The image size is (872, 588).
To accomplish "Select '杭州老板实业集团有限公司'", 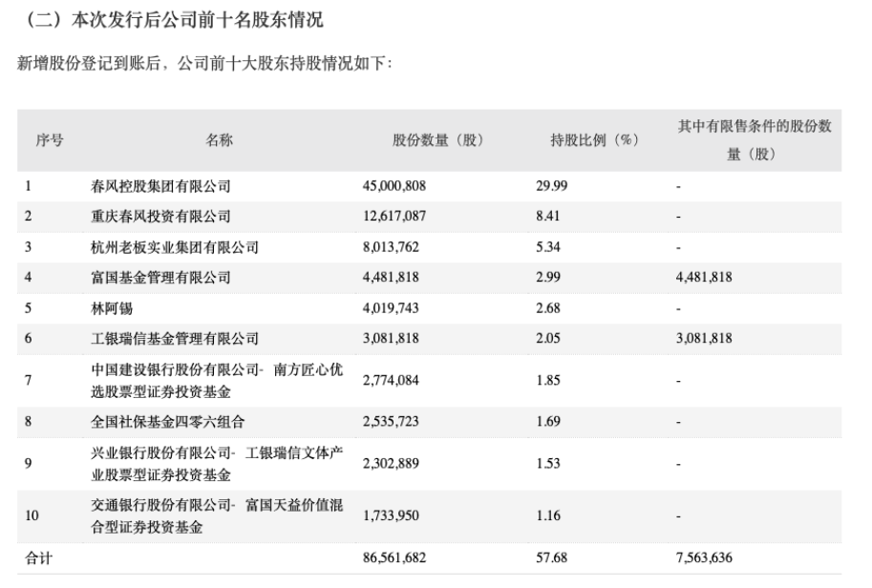I will pos(175,247).
